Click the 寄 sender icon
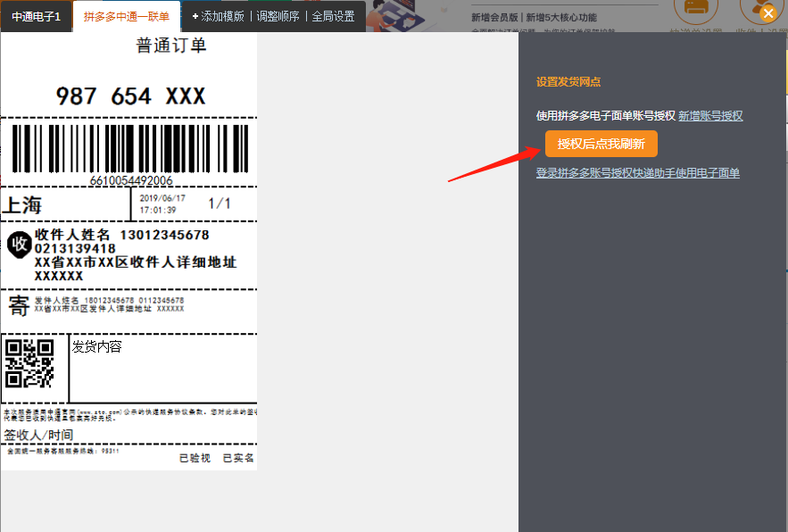Viewport: 788px width, 532px height. [x=19, y=306]
